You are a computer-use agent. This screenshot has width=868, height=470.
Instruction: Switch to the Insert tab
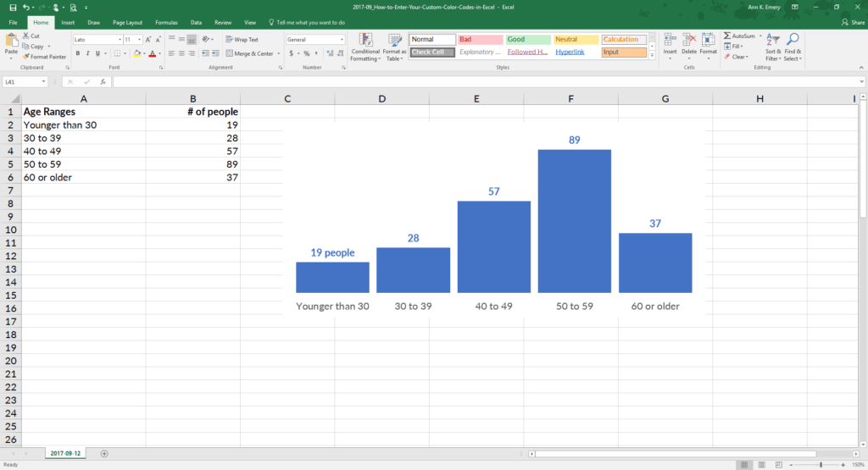(68, 23)
